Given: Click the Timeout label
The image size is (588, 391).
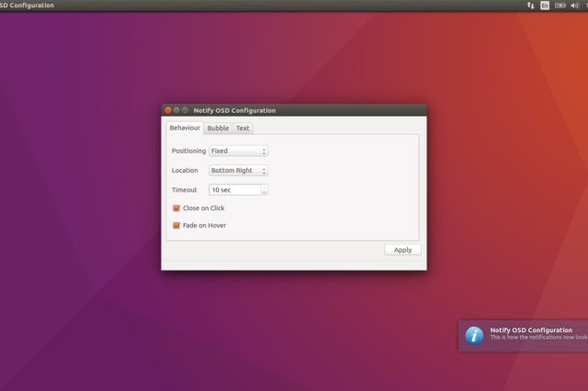Looking at the screenshot, I should coord(184,190).
